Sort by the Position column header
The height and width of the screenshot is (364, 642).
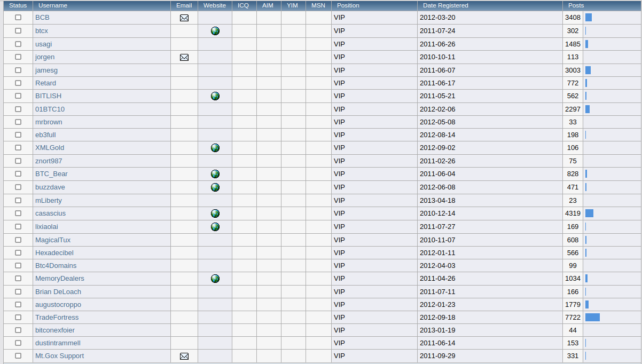pos(348,5)
